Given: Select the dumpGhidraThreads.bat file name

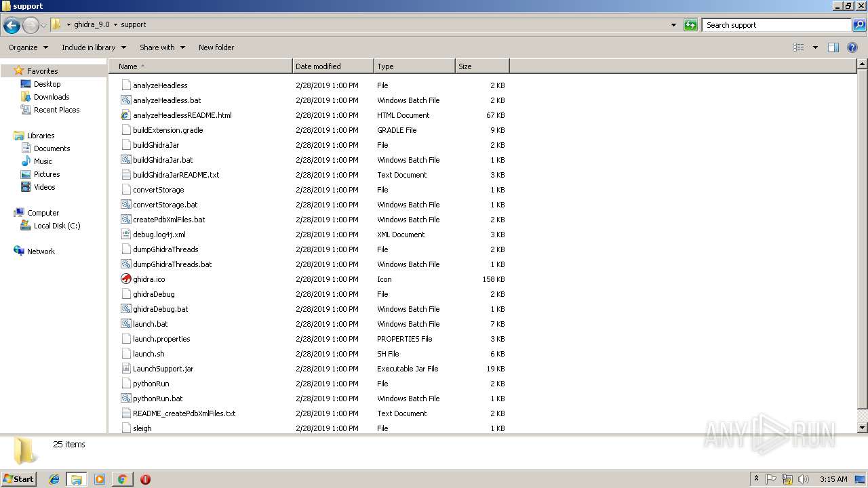Looking at the screenshot, I should [172, 264].
